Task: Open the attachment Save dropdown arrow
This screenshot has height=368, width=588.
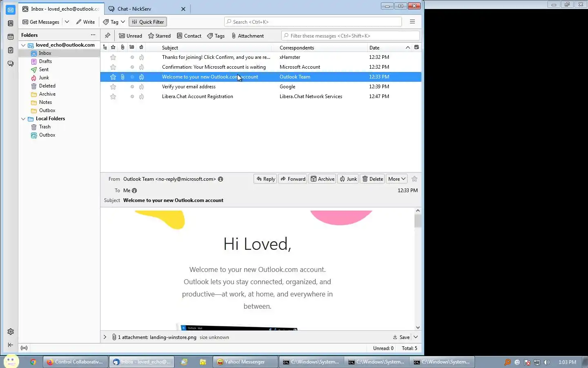Action: [416, 337]
